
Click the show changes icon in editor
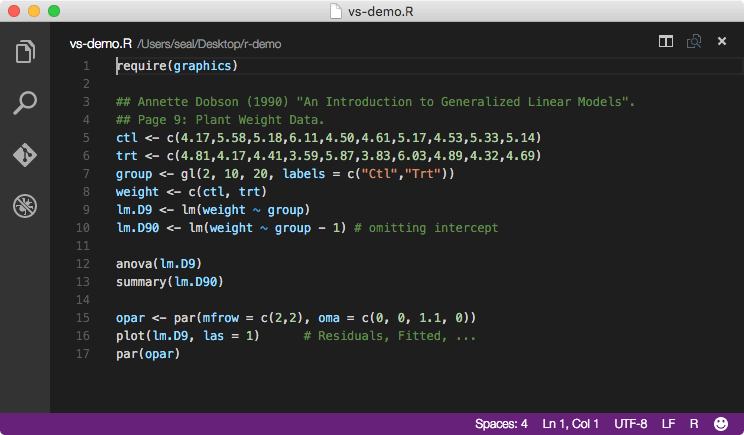(x=693, y=42)
